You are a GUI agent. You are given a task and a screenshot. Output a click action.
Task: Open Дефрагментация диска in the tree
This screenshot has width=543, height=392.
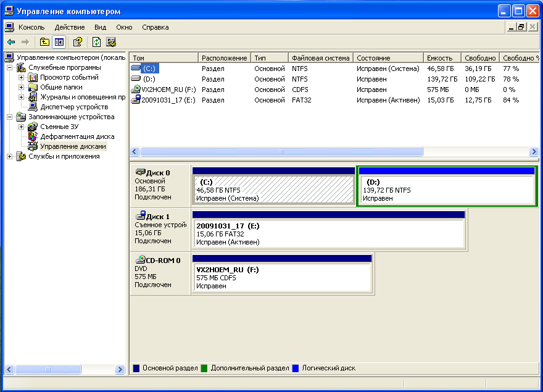pos(77,136)
